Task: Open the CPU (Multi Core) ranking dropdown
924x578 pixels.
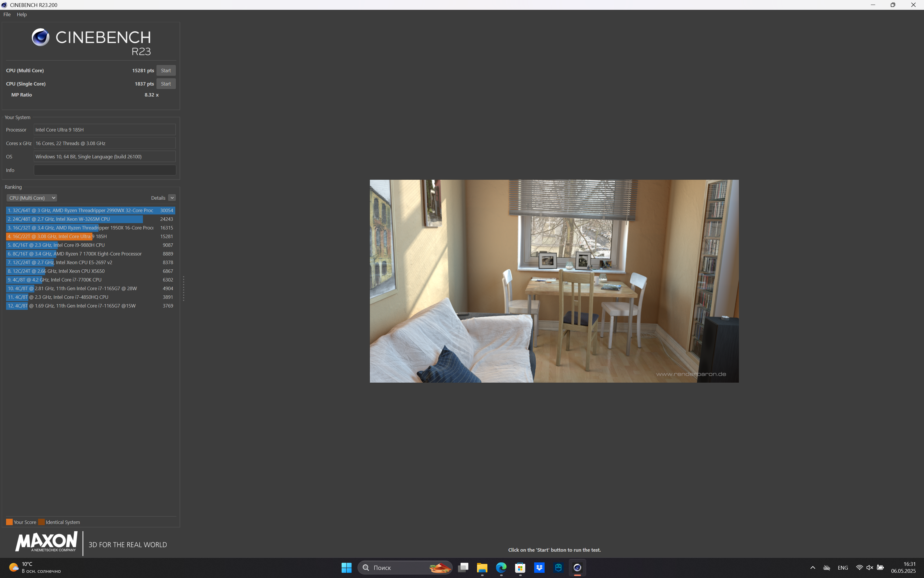Action: [32, 198]
